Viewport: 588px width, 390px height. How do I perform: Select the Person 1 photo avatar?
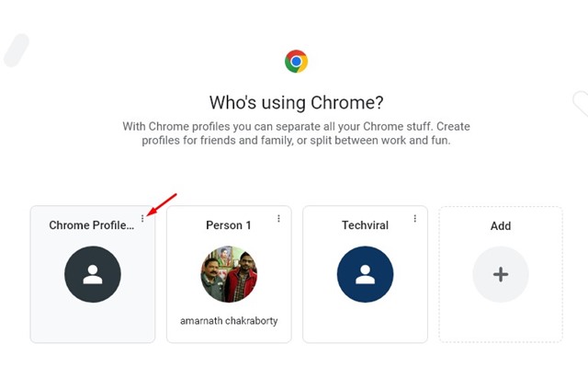[x=229, y=274]
